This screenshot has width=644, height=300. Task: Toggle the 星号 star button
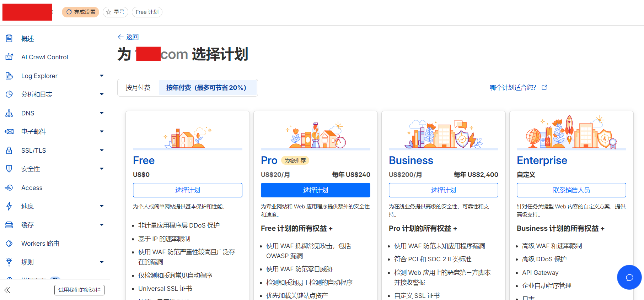pos(115,12)
